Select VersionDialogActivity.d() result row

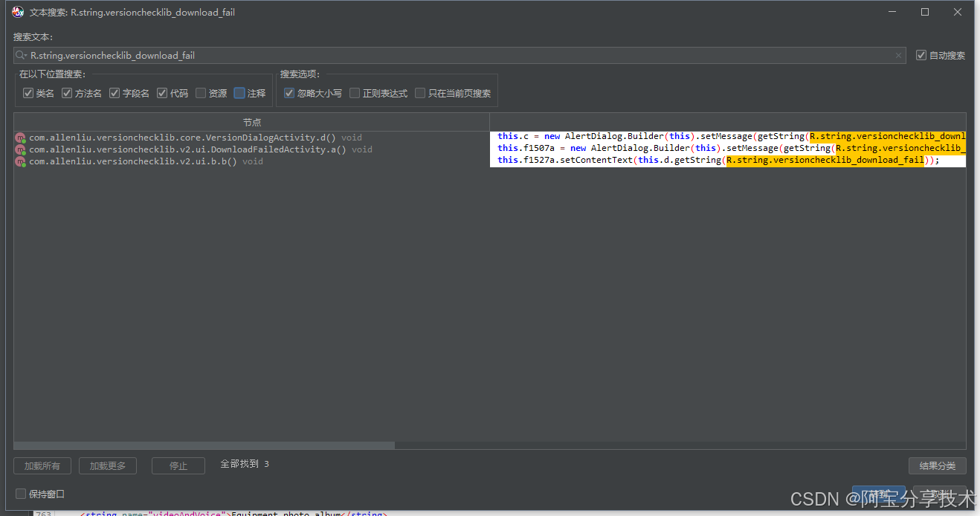tap(252, 138)
